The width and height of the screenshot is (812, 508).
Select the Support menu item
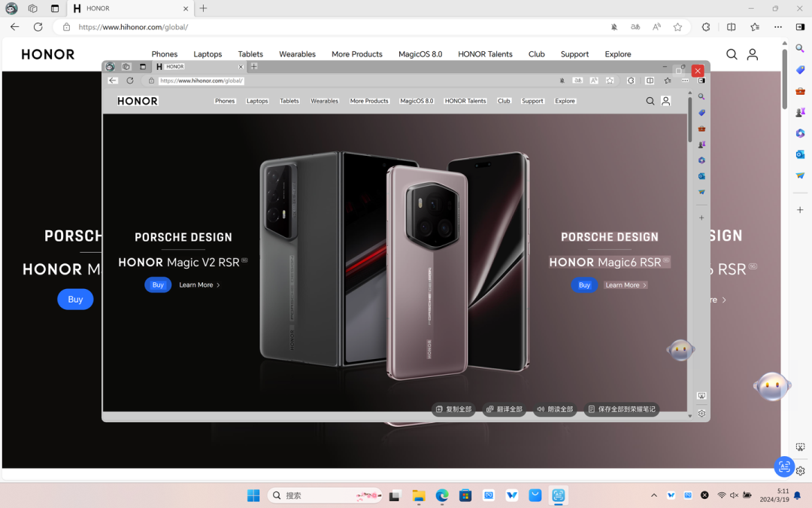[x=574, y=54]
